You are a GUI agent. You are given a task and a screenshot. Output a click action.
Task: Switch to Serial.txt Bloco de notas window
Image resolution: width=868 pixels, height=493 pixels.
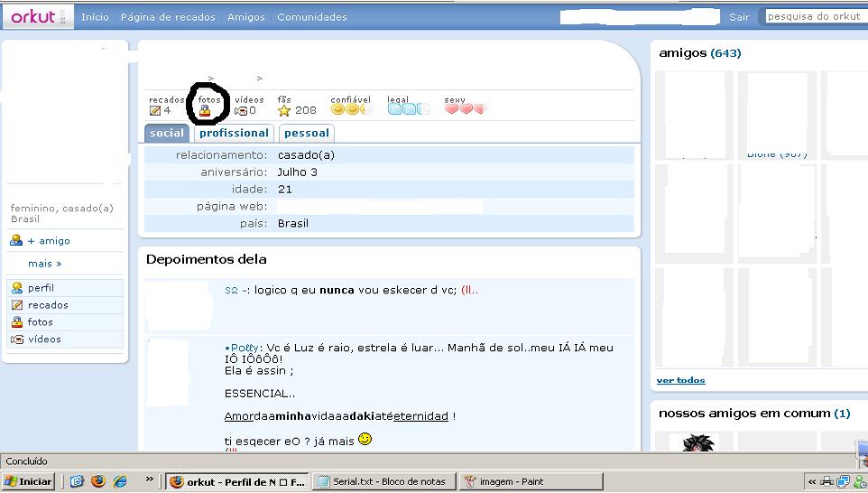[x=384, y=481]
